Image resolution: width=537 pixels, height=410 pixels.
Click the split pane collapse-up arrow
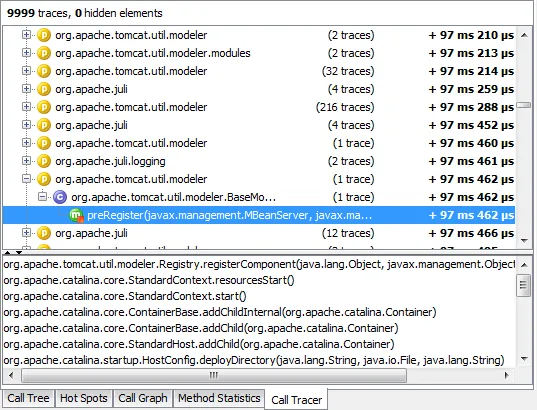(x=7, y=253)
